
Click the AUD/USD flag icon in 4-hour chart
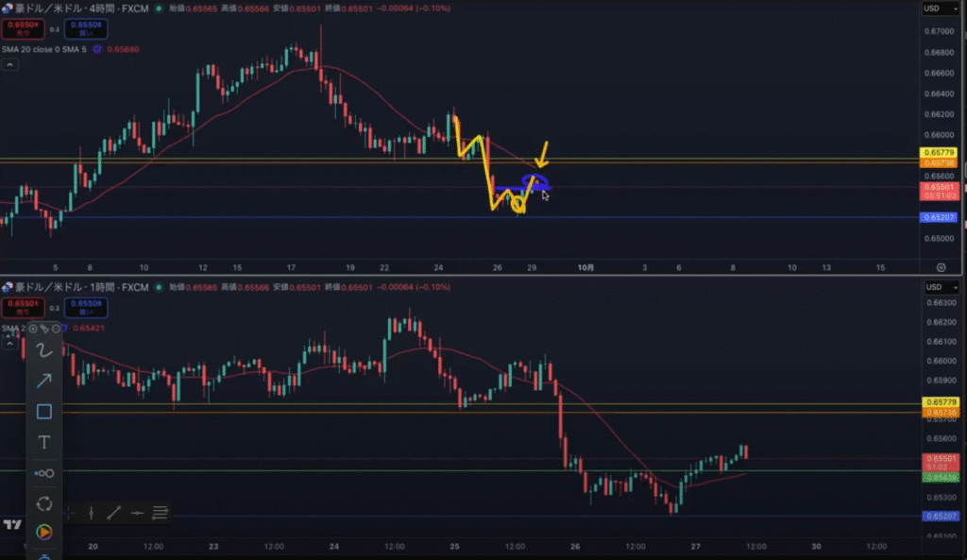(7, 8)
